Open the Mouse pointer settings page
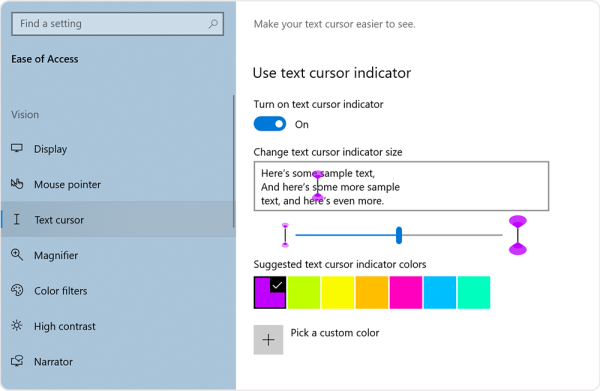Viewport: 600px width, 391px height. tap(117, 184)
